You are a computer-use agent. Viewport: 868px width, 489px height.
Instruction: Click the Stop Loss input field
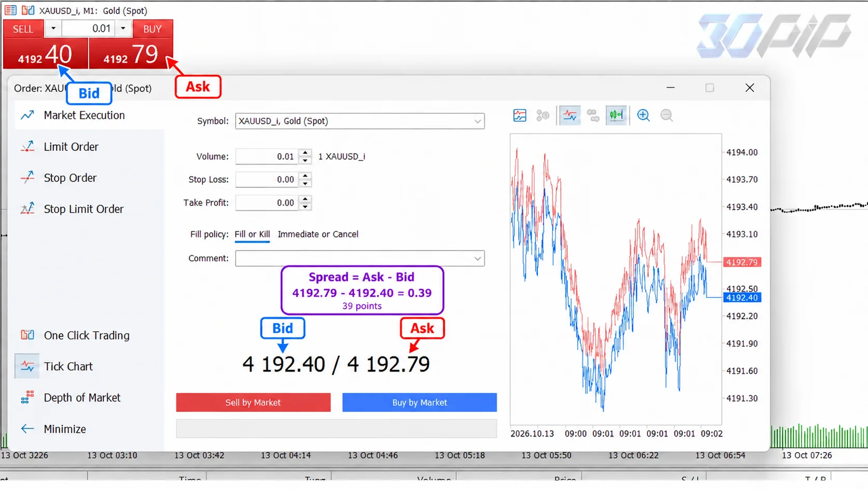pos(267,179)
